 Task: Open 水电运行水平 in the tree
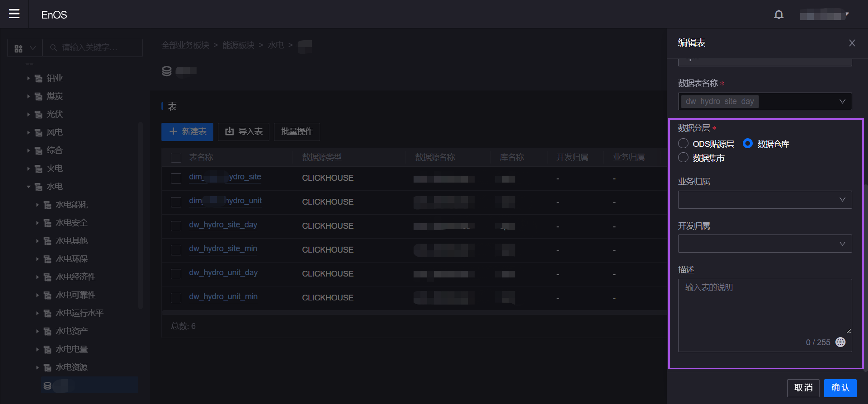coord(80,313)
